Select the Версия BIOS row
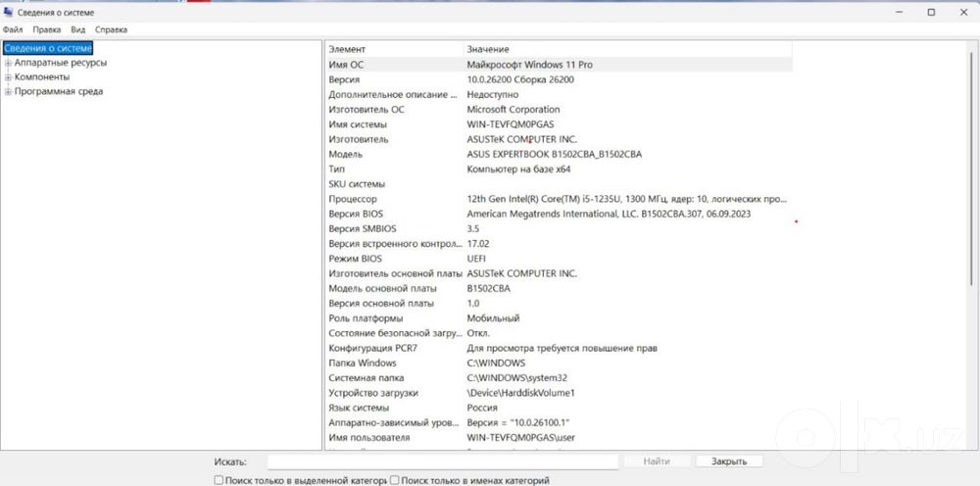Viewport: 980px width, 486px height. pyautogui.click(x=560, y=214)
